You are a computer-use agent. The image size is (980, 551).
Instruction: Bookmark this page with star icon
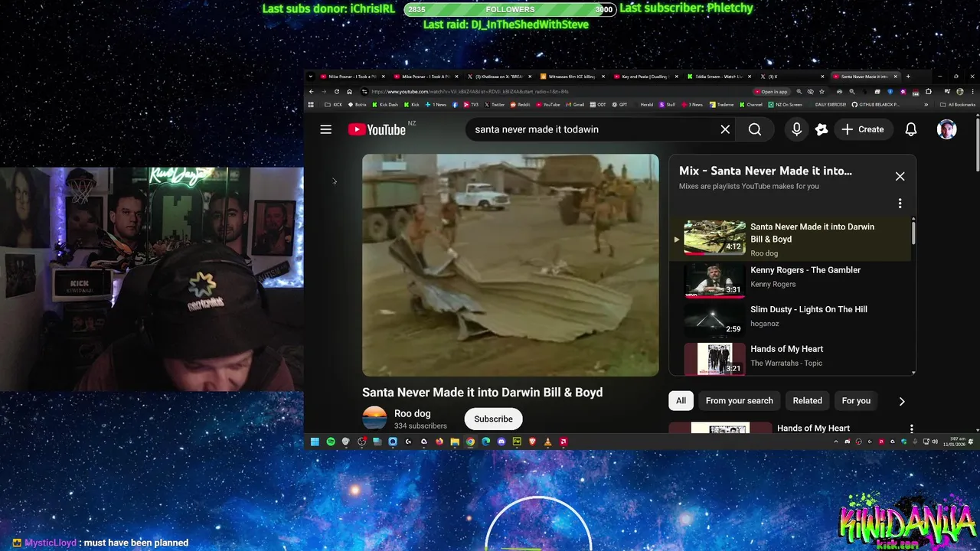point(822,91)
